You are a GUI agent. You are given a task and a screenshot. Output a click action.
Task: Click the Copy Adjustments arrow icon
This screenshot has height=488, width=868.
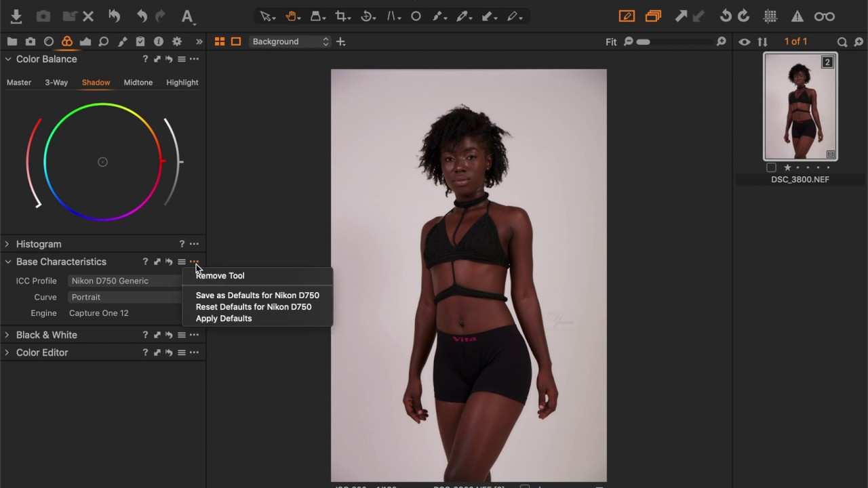[x=681, y=16]
